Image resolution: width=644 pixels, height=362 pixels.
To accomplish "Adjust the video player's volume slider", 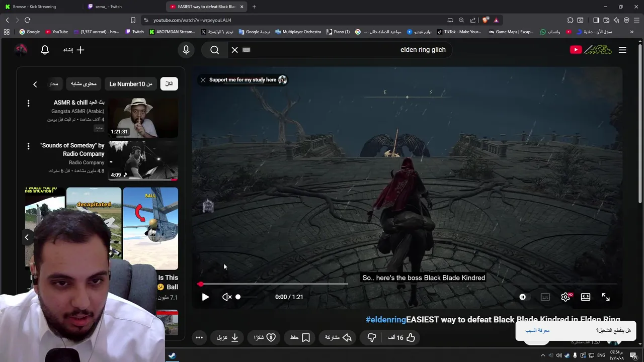I will pyautogui.click(x=247, y=297).
